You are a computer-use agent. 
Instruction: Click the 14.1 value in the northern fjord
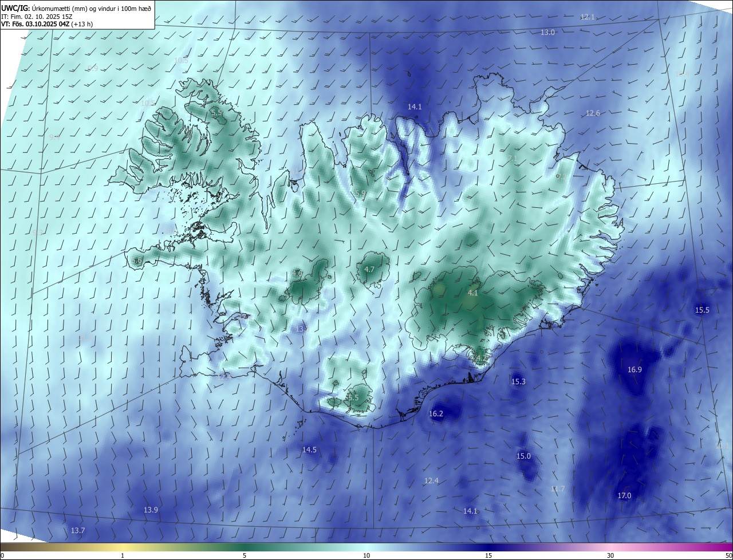(415, 107)
